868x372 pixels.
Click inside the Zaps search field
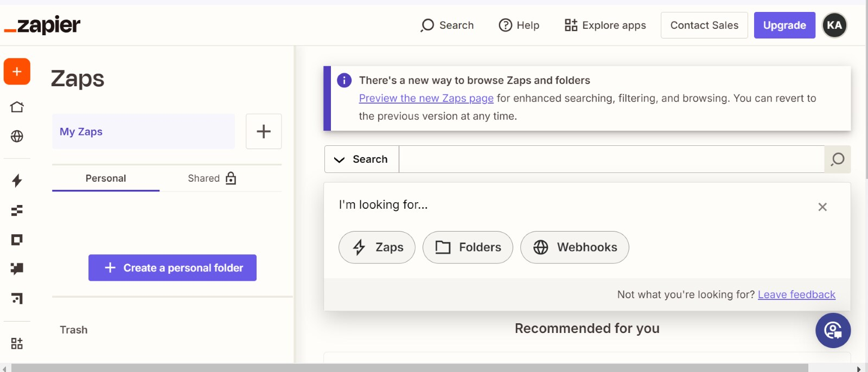click(611, 159)
